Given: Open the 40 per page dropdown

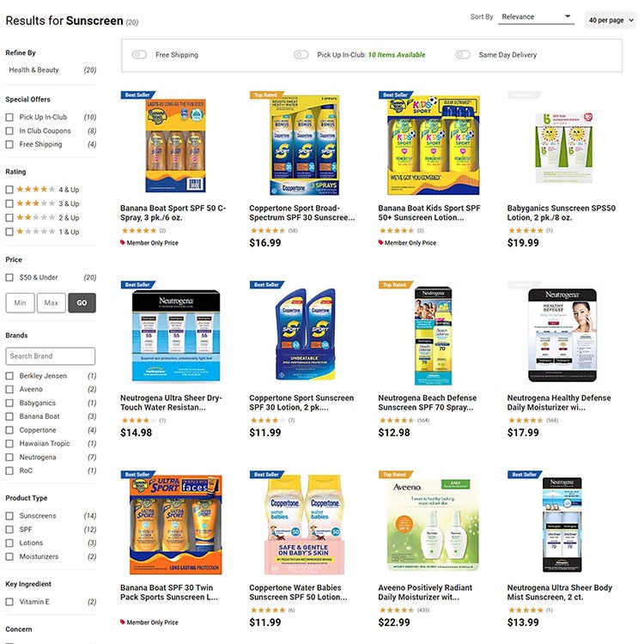Looking at the screenshot, I should [611, 20].
